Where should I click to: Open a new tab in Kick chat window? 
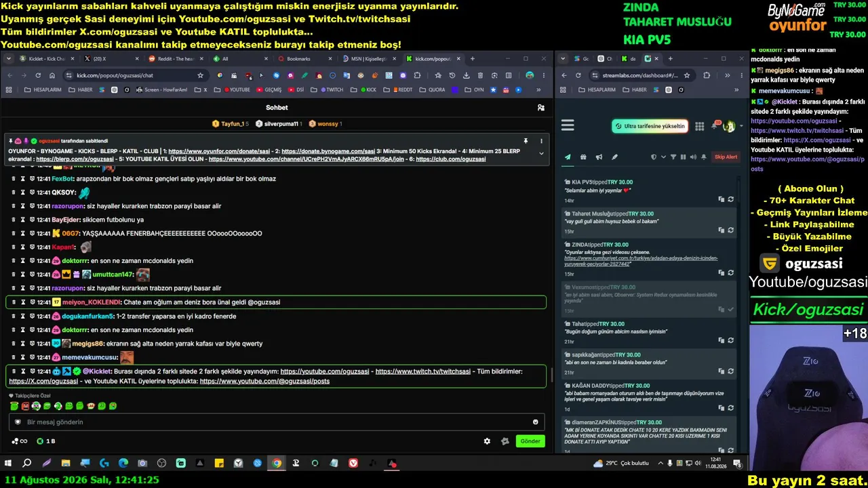coord(473,59)
